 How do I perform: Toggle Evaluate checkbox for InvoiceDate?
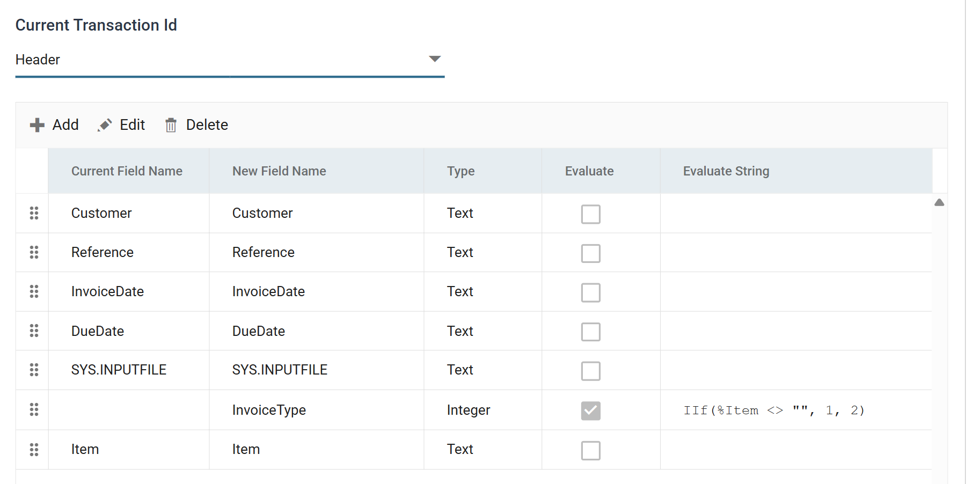pyautogui.click(x=590, y=292)
